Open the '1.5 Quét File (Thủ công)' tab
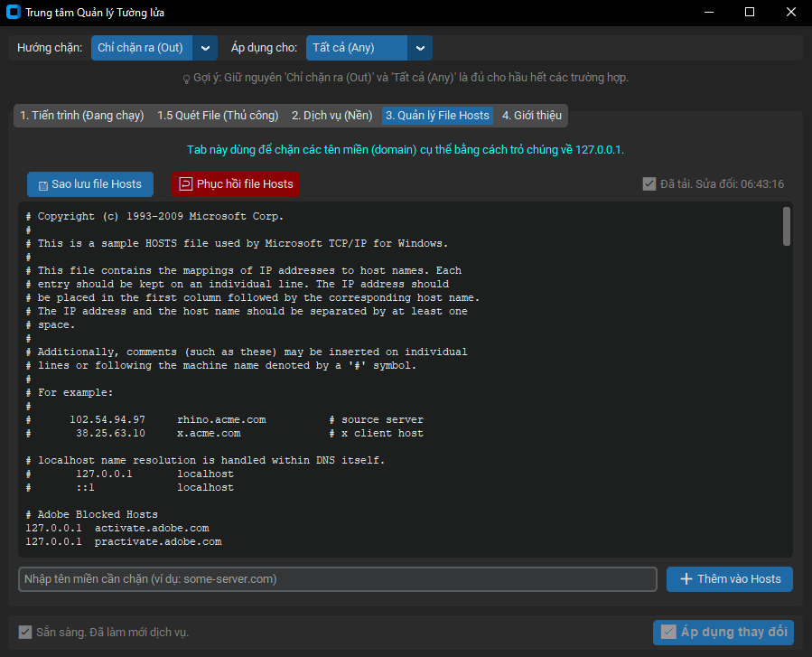Screen dimensions: 812x657 (218, 116)
